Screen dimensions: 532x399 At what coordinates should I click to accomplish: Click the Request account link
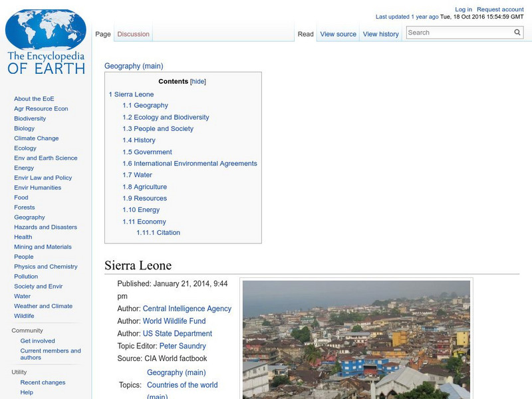coord(500,10)
